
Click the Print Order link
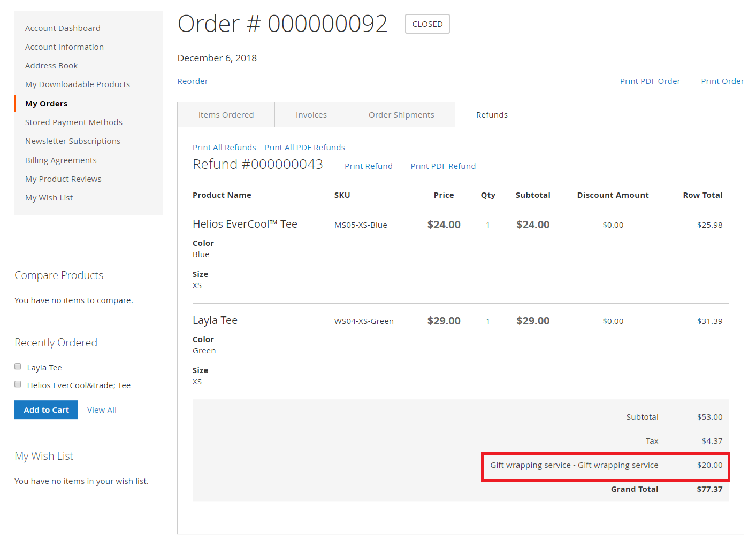722,81
